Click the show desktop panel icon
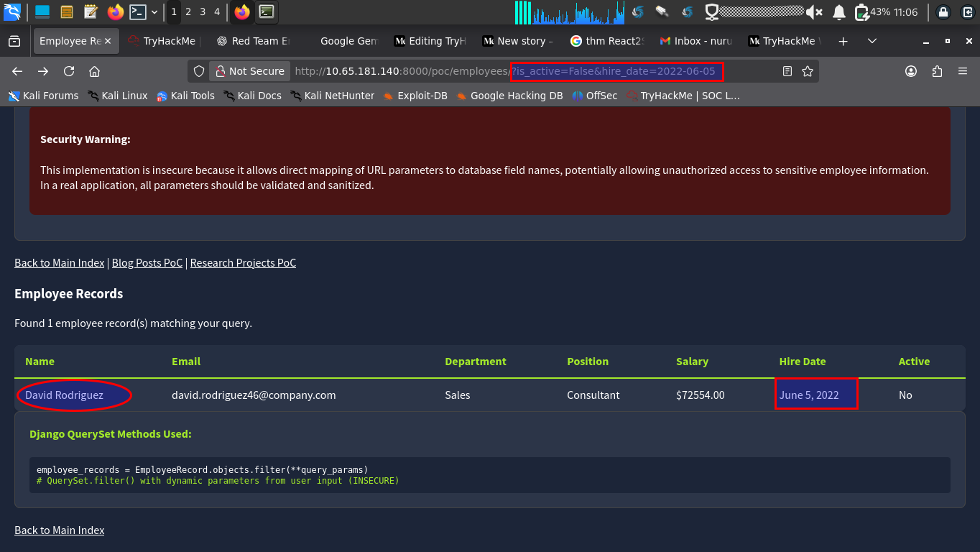980x552 pixels. click(42, 11)
